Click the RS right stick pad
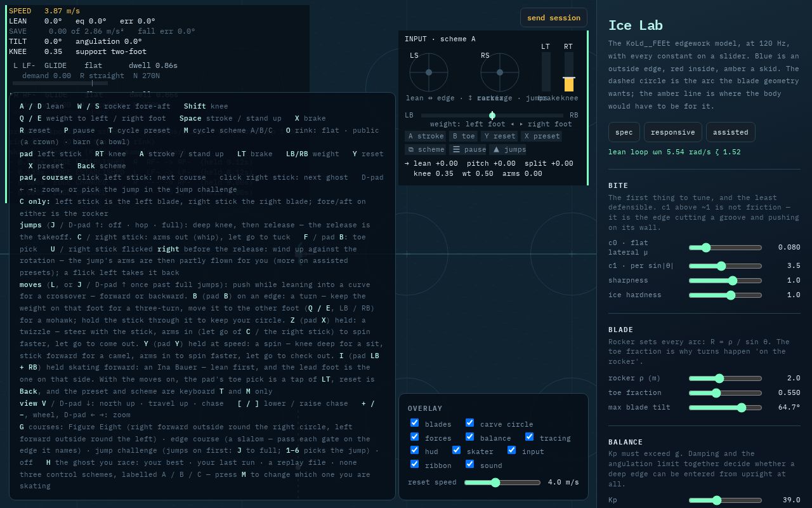 coord(500,72)
